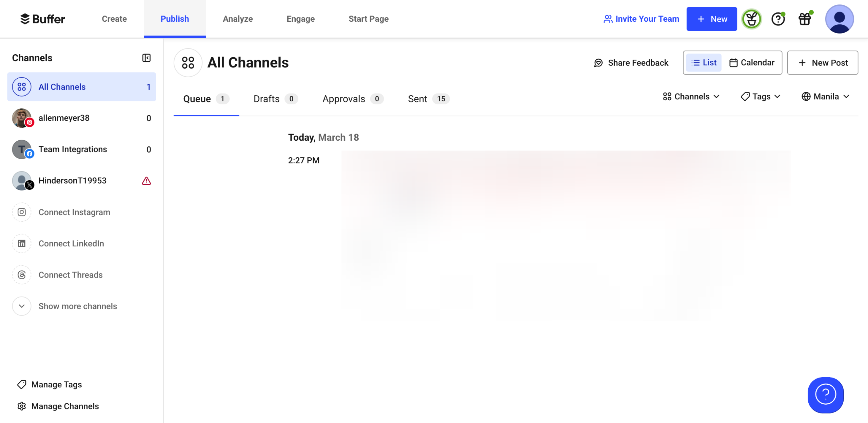Click the warning icon beside HindersonT19953
Viewport: 868px width, 423px height.
[146, 181]
